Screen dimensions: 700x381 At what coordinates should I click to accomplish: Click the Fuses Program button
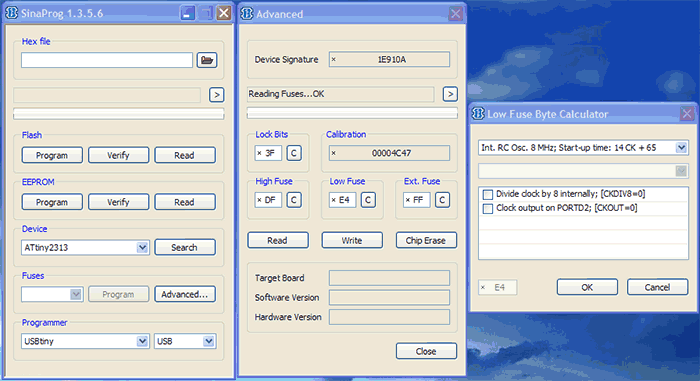tap(118, 294)
